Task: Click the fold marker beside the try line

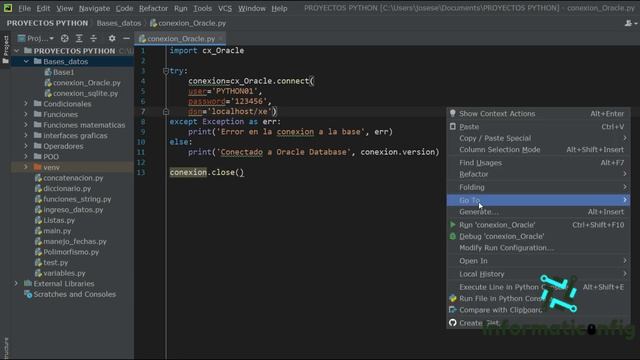Action: pos(166,71)
